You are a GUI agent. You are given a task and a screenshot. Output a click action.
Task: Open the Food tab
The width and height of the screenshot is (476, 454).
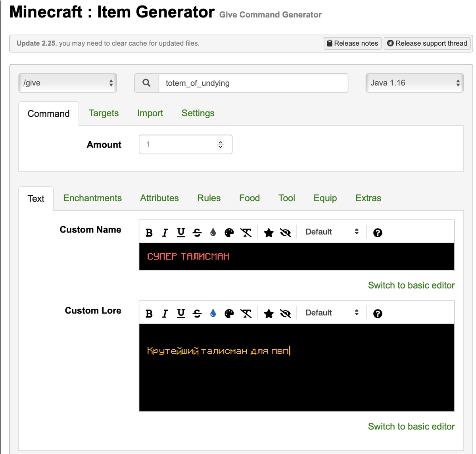250,198
